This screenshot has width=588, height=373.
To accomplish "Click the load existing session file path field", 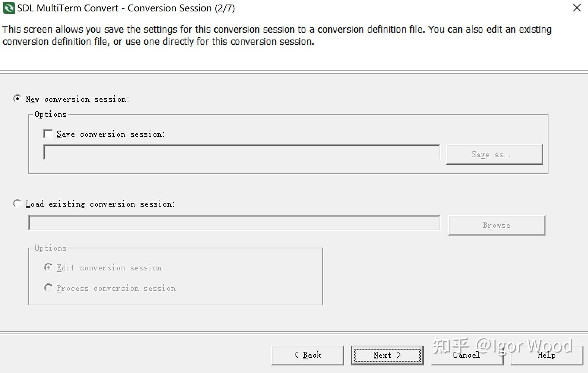I will pyautogui.click(x=234, y=223).
